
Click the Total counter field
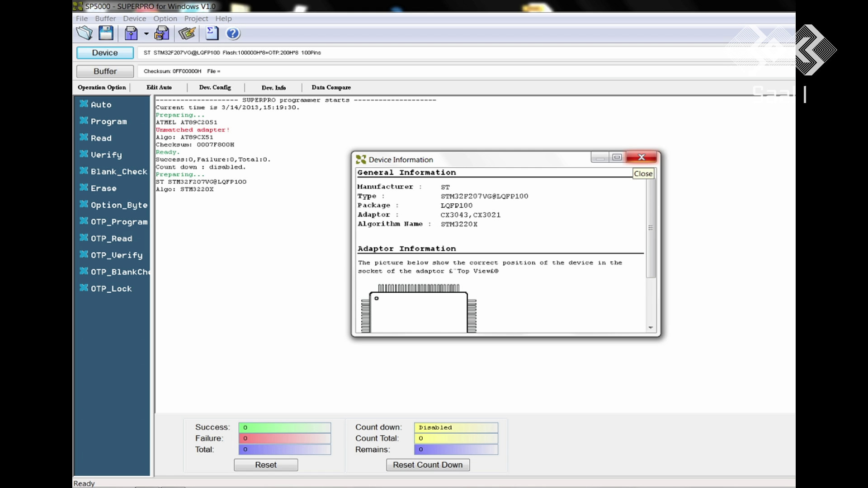click(285, 450)
